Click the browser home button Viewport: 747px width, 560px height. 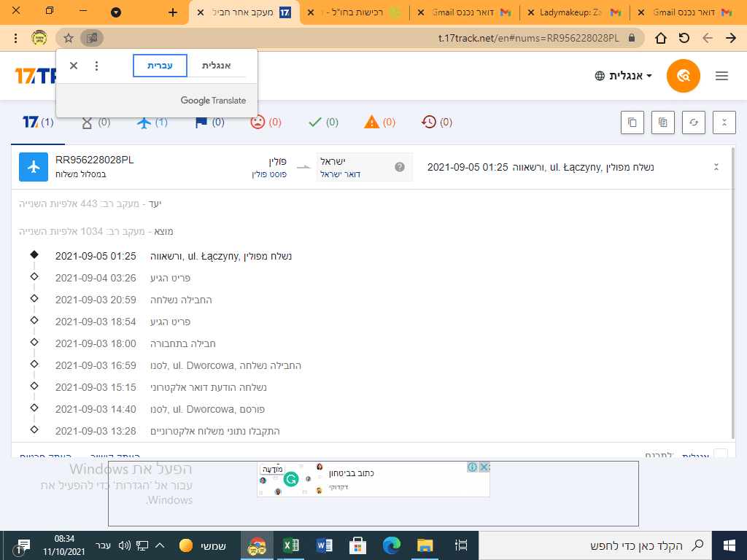[661, 38]
